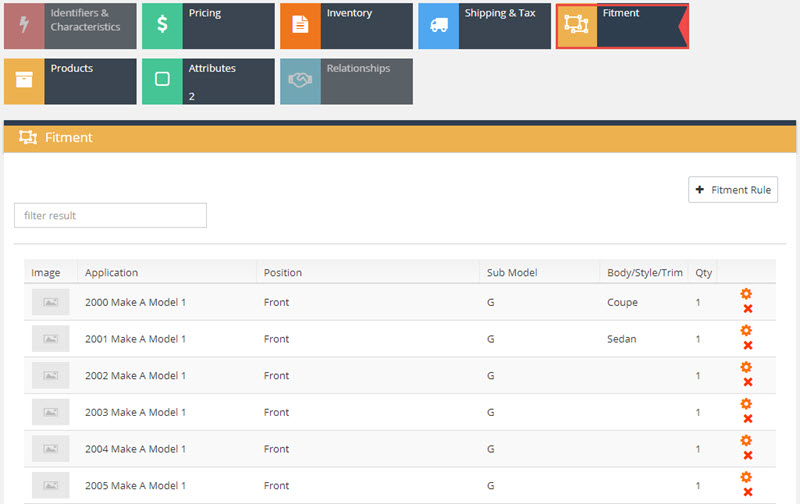Viewport: 800px width, 504px height.
Task: Click the gear for 2005 Make A Model 1
Action: [746, 477]
